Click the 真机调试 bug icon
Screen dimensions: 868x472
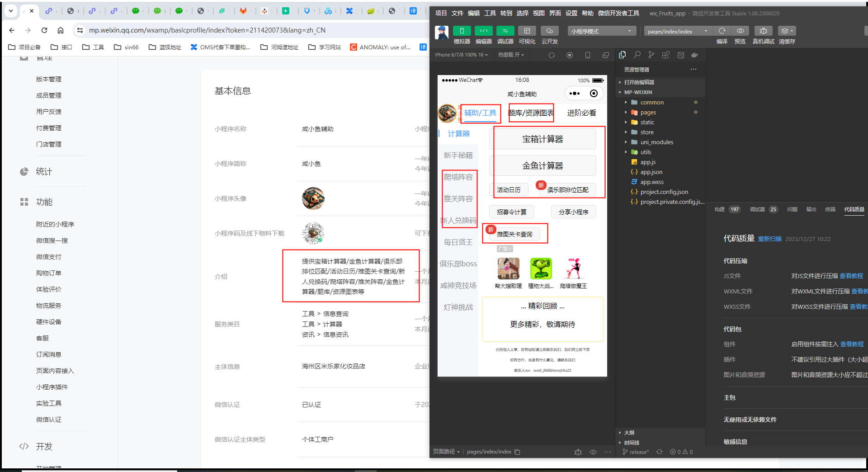pos(763,31)
